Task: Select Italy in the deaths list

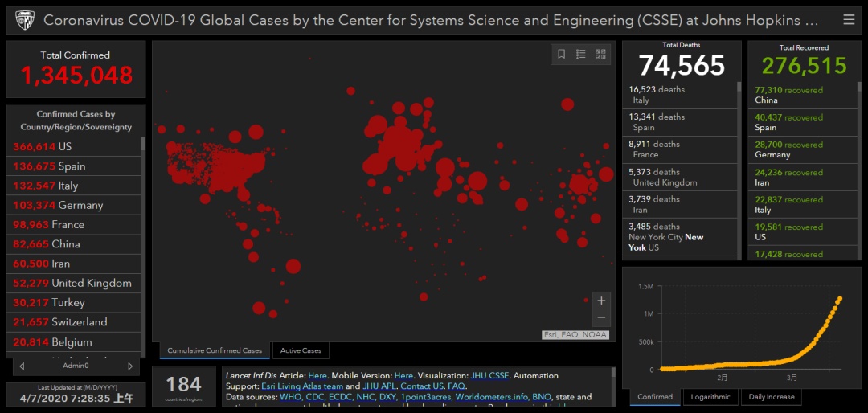Action: click(680, 95)
